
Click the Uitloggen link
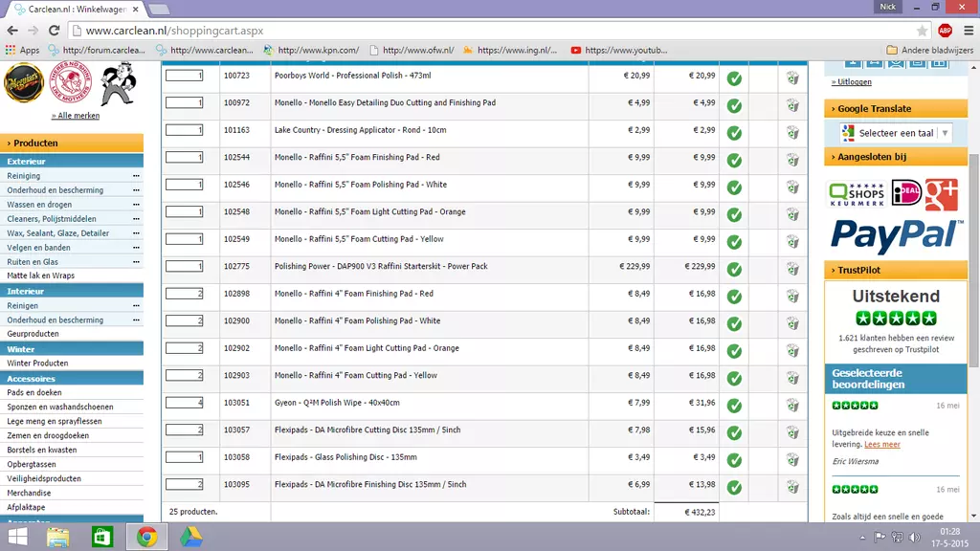point(851,82)
